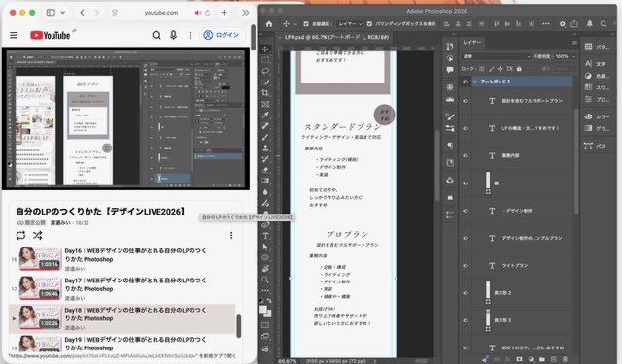This screenshot has height=364, width=622.
Task: Select the Brush tool
Action: point(265,137)
